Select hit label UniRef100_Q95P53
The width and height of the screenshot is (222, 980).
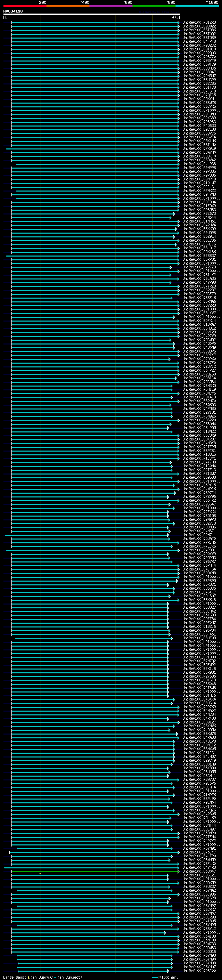pos(199,558)
